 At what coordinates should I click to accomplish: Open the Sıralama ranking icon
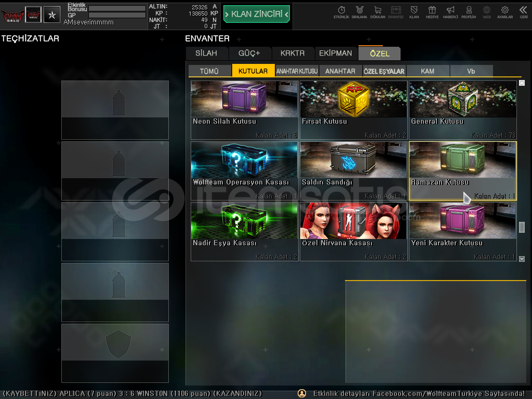[360, 12]
